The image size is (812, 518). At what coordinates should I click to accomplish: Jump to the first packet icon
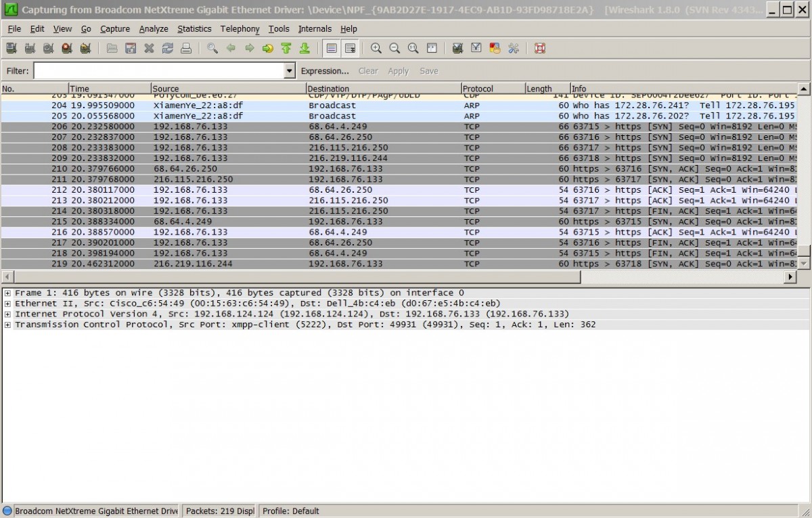pyautogui.click(x=286, y=49)
